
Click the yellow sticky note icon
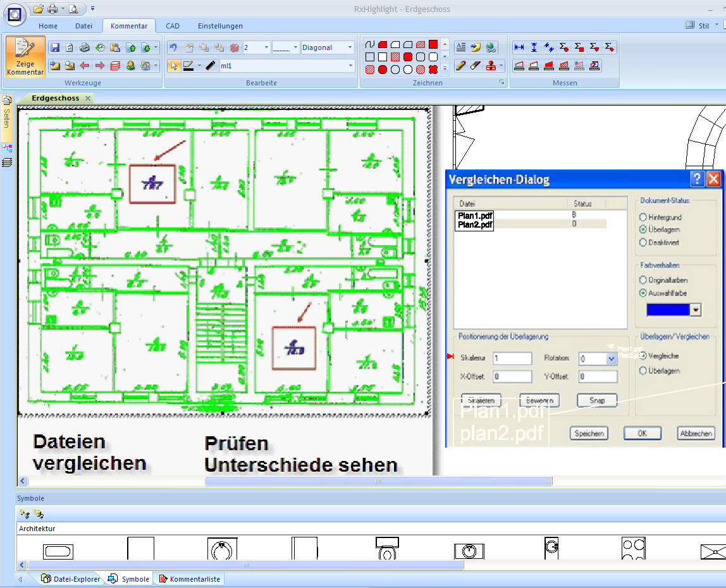(476, 47)
